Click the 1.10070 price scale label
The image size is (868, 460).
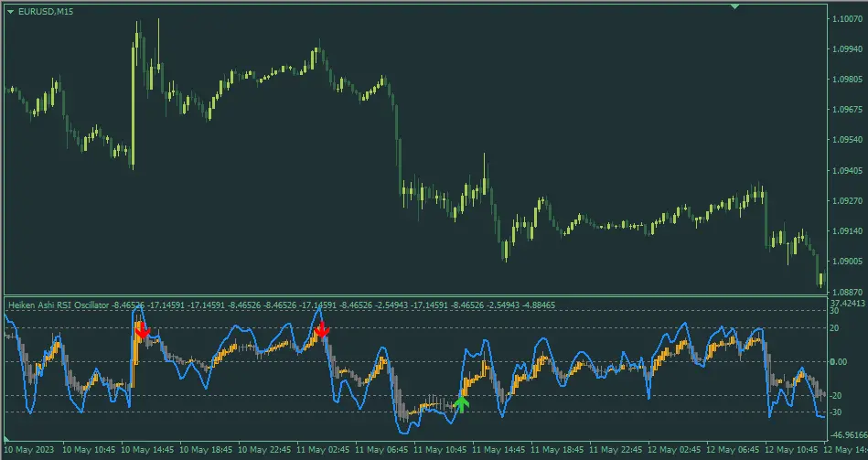coord(846,19)
